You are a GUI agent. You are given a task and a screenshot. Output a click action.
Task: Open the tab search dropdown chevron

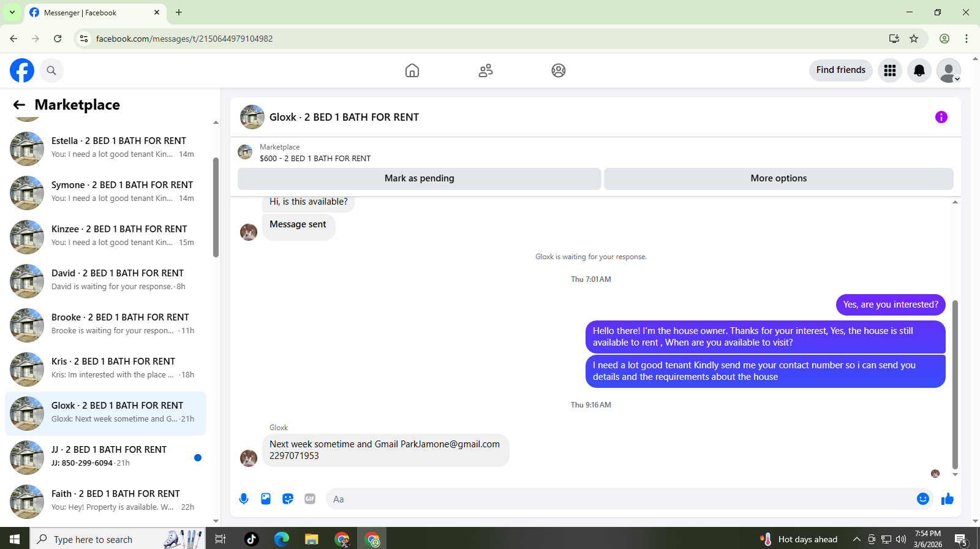(x=12, y=12)
